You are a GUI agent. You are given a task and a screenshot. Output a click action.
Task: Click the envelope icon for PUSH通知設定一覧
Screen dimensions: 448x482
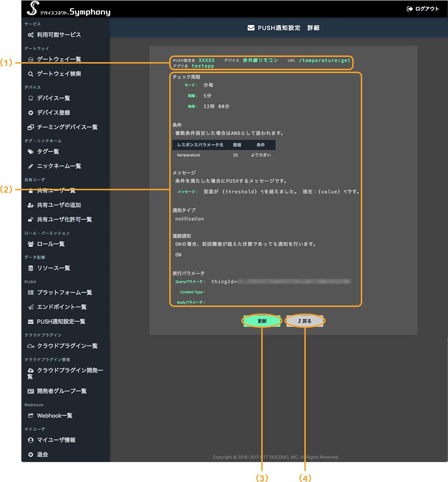[x=31, y=322]
